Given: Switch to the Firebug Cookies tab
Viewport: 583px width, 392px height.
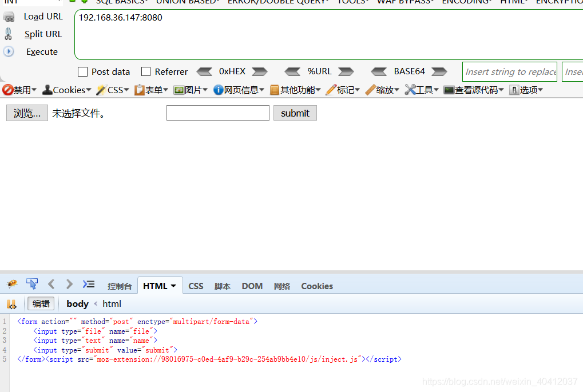Looking at the screenshot, I should (x=317, y=286).
